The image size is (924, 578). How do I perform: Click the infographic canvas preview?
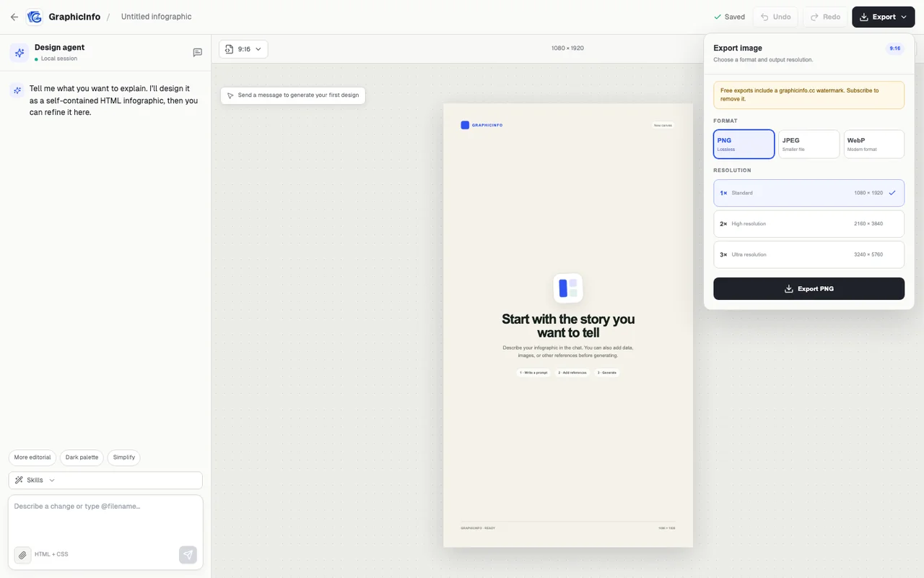[x=568, y=325]
